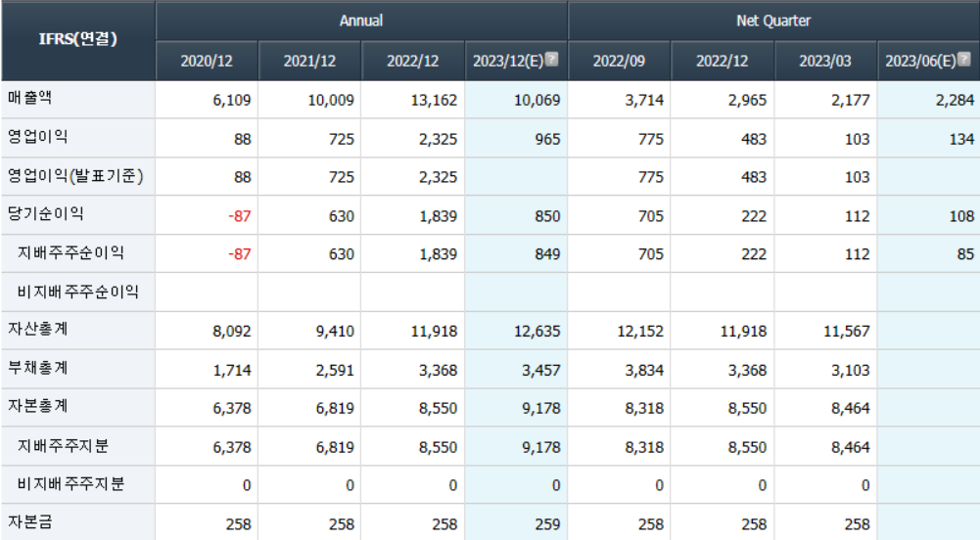Click the 259 estimated capital stock value

tap(547, 524)
